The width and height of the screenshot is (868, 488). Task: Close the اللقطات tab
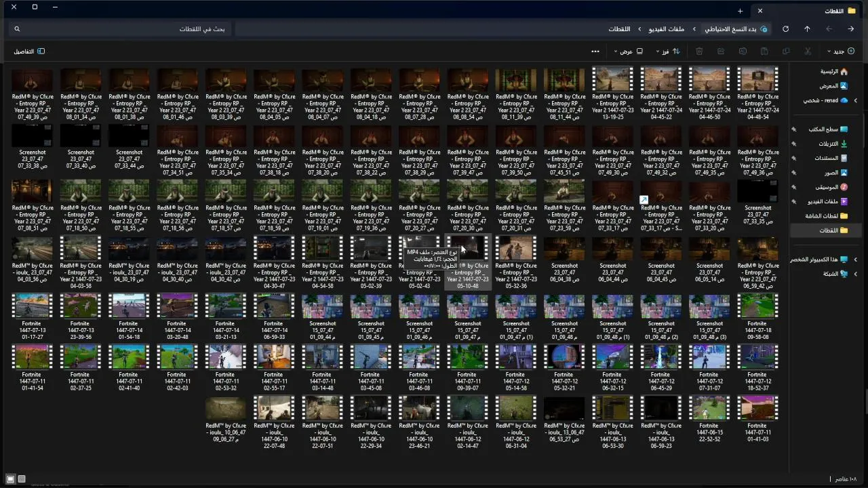pos(760,11)
